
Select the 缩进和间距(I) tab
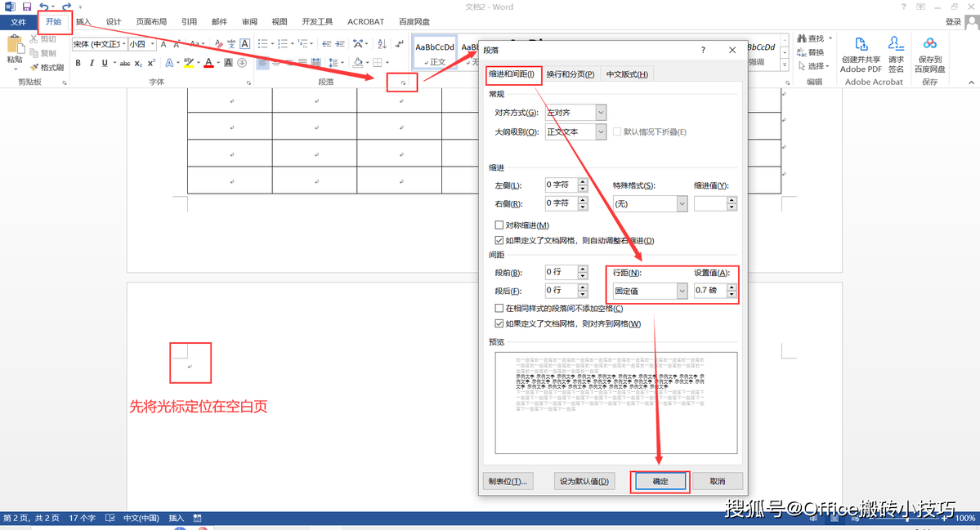coord(512,74)
